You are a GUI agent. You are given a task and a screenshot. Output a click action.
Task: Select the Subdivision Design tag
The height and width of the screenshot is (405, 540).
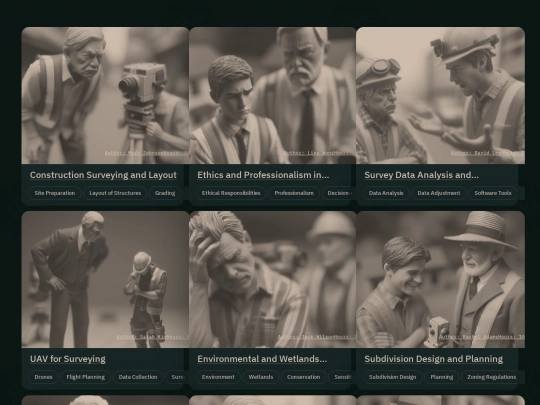click(x=393, y=377)
